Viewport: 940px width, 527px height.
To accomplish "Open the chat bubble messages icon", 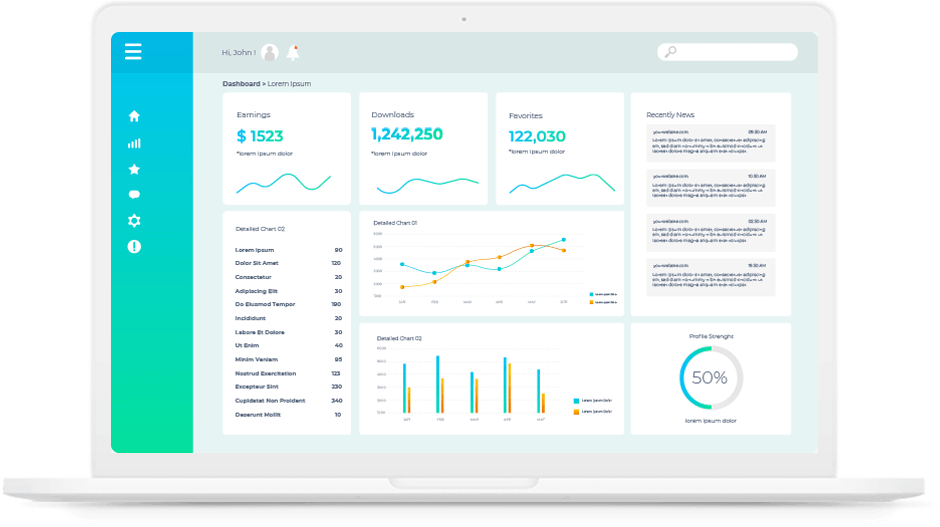I will tap(134, 195).
